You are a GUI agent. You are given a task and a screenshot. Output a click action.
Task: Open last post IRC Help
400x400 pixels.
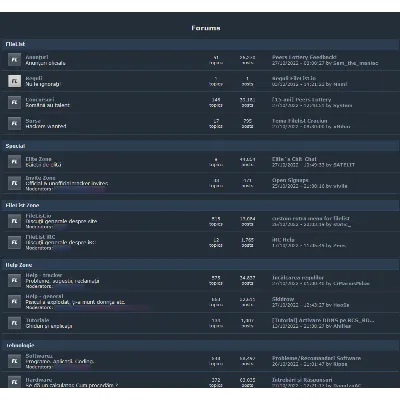[283, 240]
